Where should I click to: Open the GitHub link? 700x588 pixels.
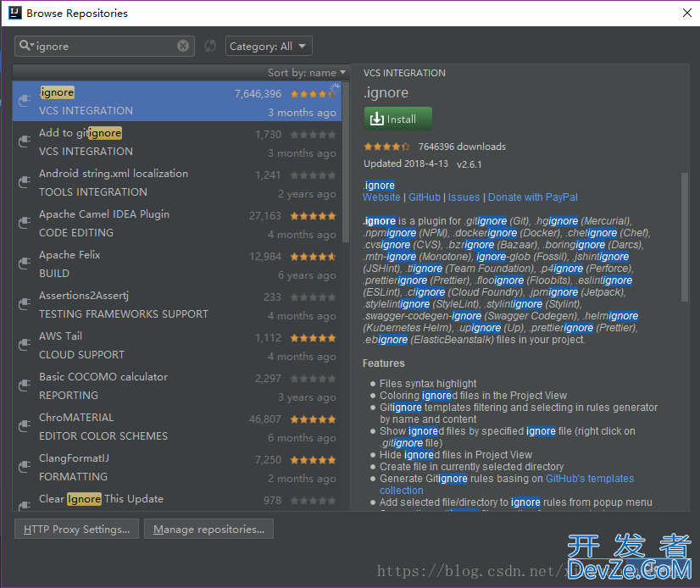[425, 197]
